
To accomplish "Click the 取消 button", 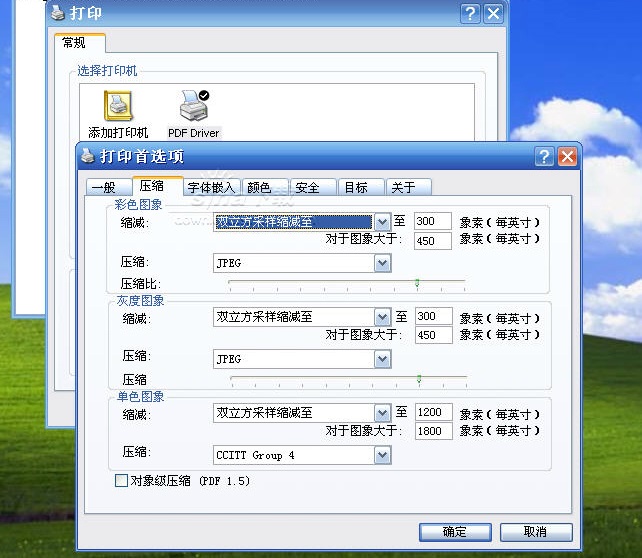I will 537,532.
